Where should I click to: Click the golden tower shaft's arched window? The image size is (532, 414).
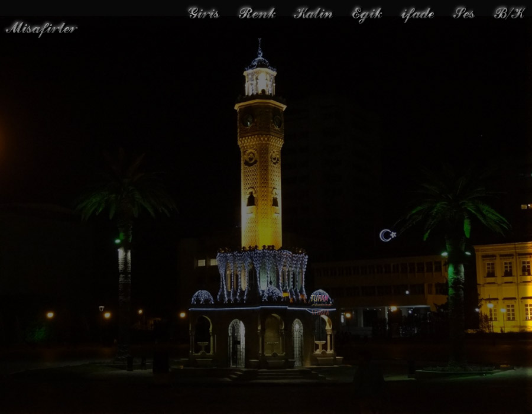251,199
